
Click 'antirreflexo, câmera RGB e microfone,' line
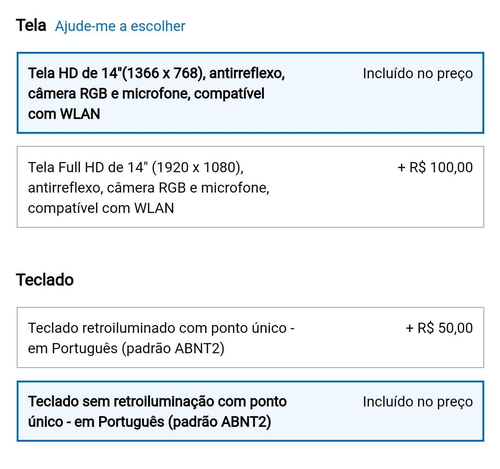pyautogui.click(x=149, y=188)
